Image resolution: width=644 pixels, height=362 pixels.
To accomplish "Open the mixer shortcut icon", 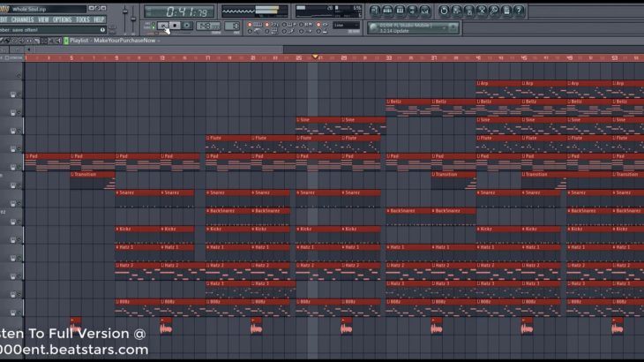I will [x=425, y=11].
